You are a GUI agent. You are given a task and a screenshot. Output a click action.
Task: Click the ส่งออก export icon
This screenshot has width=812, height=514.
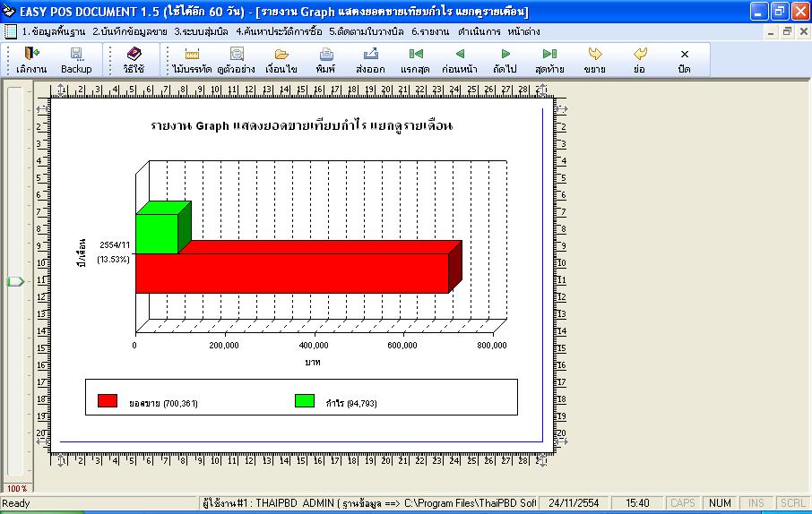click(x=370, y=54)
